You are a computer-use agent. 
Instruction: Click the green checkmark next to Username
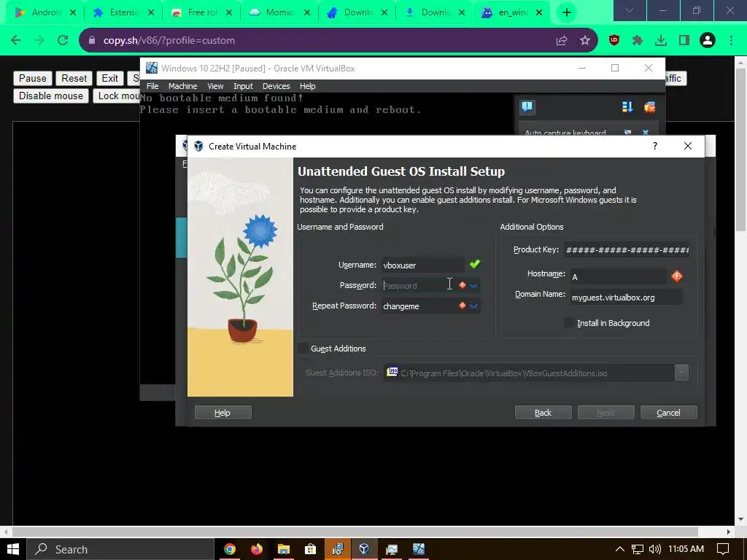[475, 264]
